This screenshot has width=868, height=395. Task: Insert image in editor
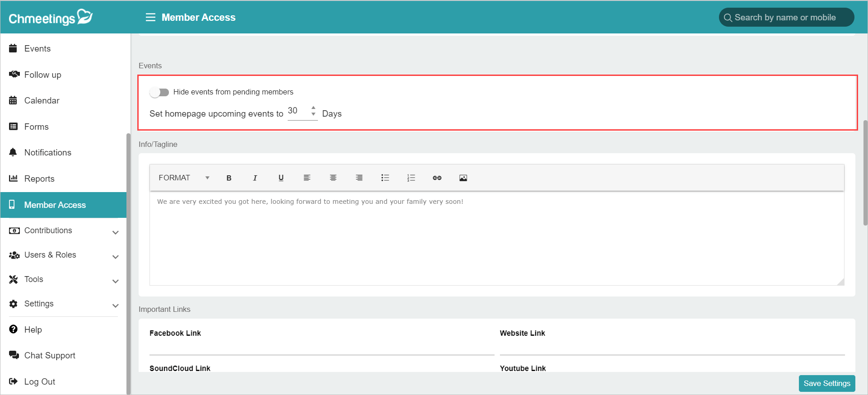[x=463, y=178]
